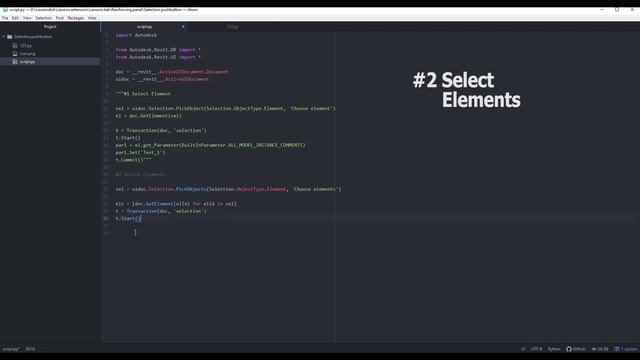Open the Find menu
The width and height of the screenshot is (640, 360).
tap(60, 18)
